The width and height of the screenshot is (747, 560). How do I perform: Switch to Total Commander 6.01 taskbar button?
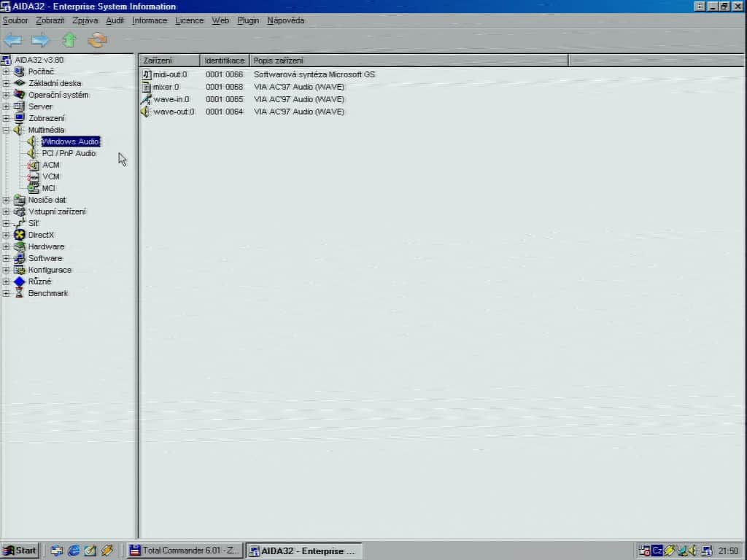click(x=185, y=551)
